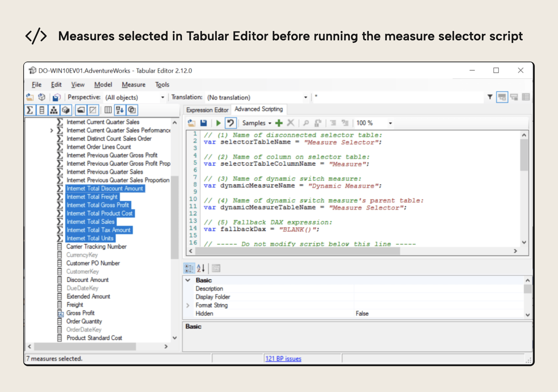Toggle the show all object types columns button
The width and height of the screenshot is (558, 392).
point(108,110)
